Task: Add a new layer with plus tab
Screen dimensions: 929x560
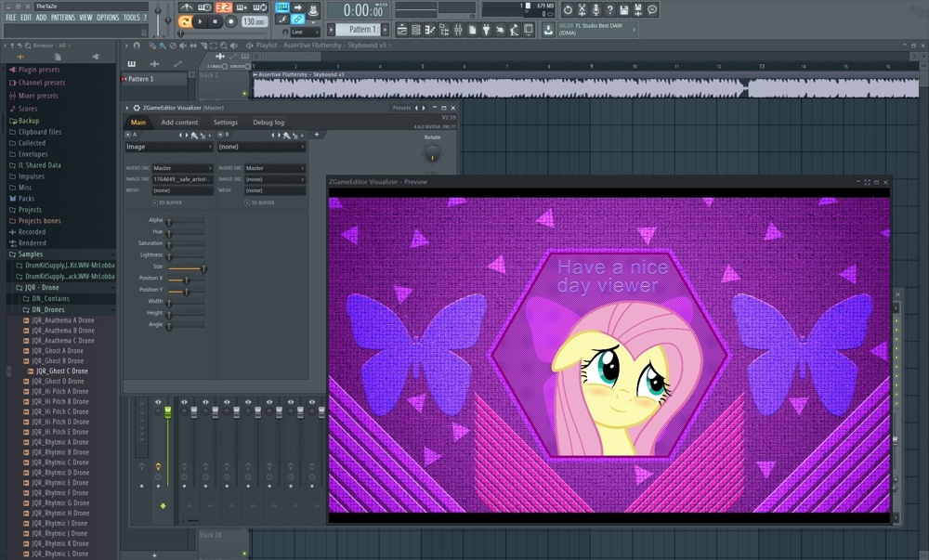Action: point(317,135)
